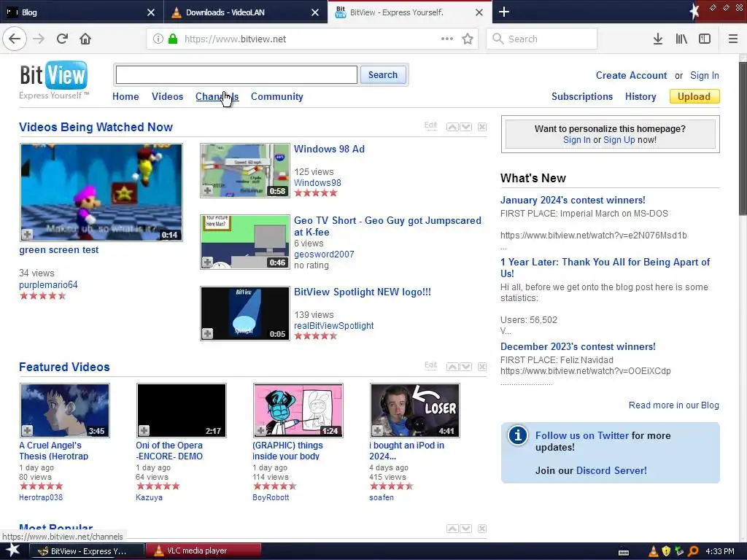
Task: Open the magnifier icon in system tray
Action: [x=693, y=551]
